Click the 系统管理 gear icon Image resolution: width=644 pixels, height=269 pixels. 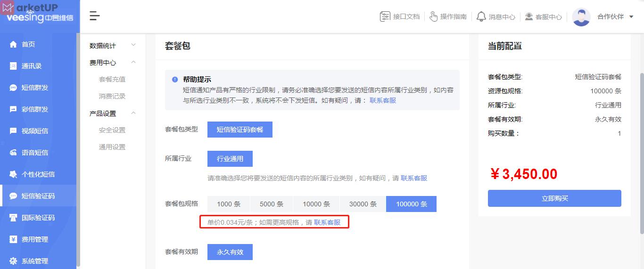13,261
